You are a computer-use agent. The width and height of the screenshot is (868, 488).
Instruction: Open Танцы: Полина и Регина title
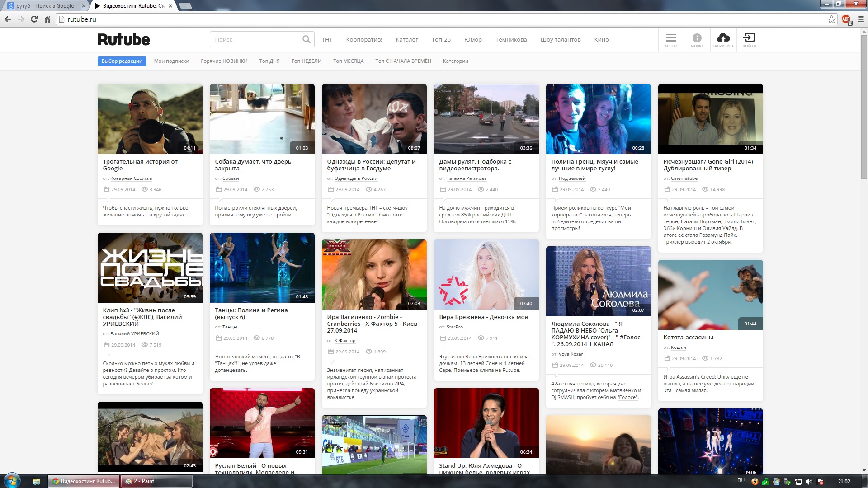[251, 314]
